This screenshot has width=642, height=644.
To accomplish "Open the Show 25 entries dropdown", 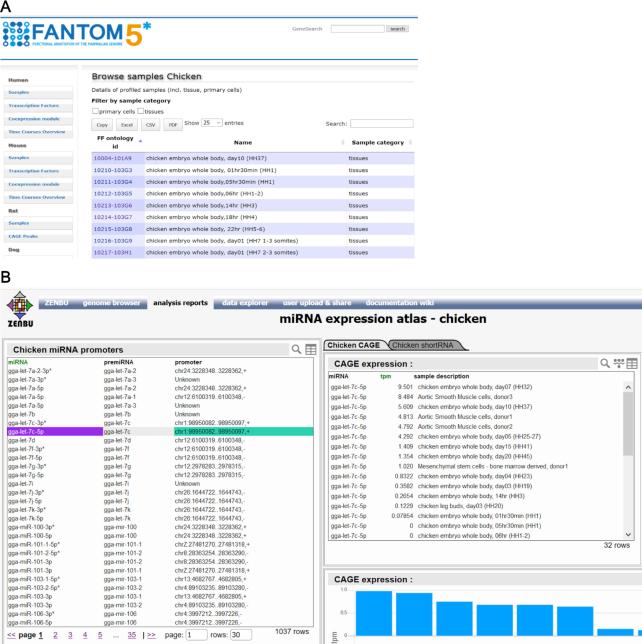I will 211,123.
